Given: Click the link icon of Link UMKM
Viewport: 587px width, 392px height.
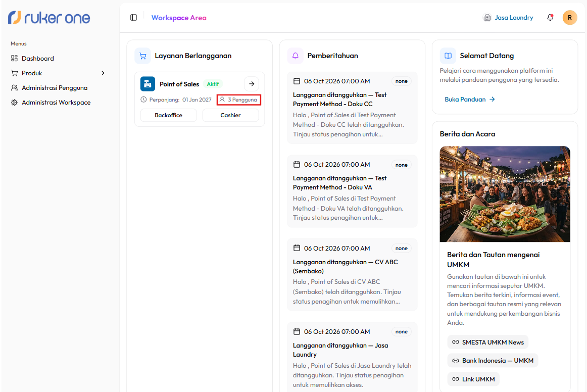Looking at the screenshot, I should (456, 379).
